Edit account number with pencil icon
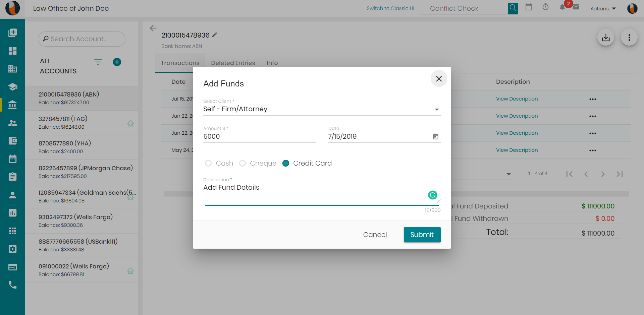 pyautogui.click(x=215, y=35)
